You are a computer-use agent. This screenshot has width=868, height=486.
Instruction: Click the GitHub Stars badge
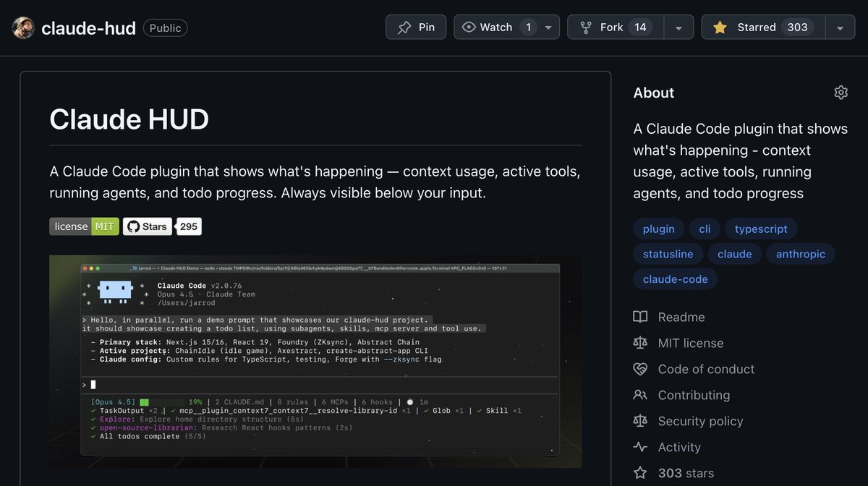[x=148, y=226]
